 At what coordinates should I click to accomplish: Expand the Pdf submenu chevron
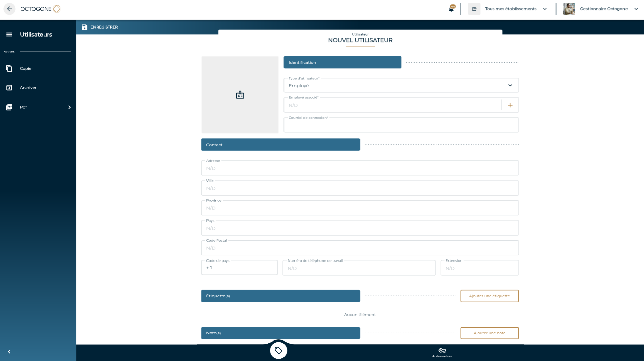70,107
